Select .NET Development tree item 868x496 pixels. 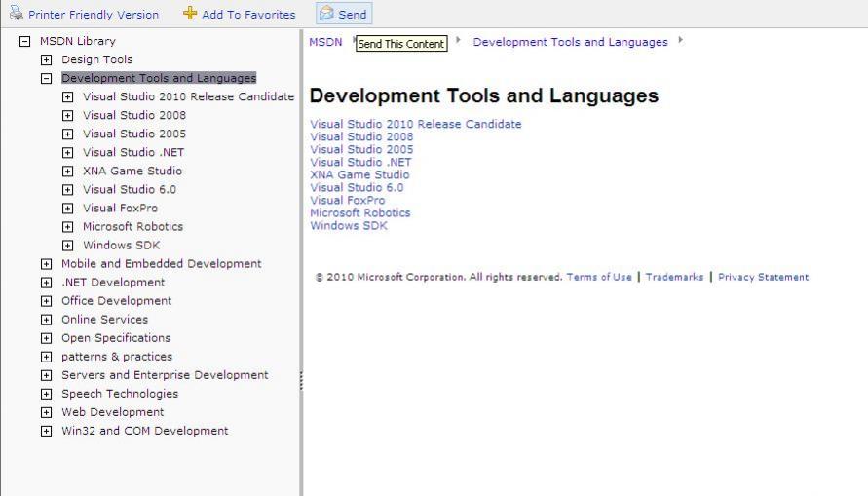pos(113,283)
